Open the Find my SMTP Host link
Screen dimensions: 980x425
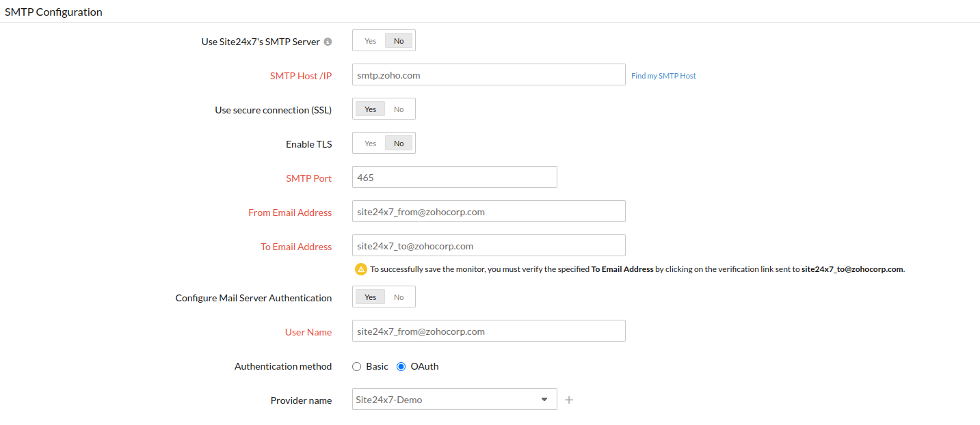[x=663, y=75]
